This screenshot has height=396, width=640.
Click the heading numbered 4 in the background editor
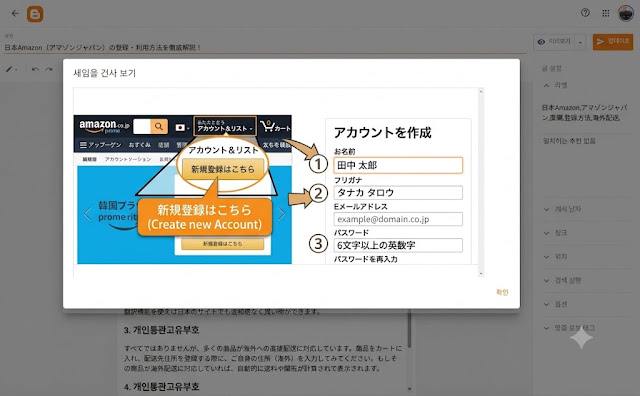tap(162, 386)
